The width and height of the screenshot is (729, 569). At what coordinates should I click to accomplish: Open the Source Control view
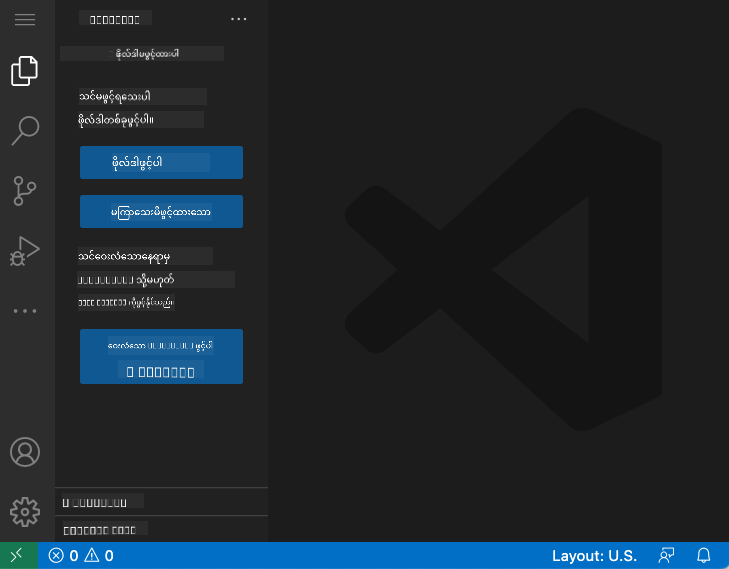(25, 190)
